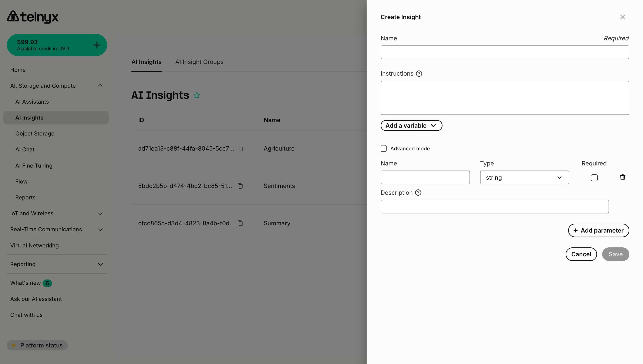Collapse the AI, Storage and Compute section
This screenshot has height=364, width=643.
[x=100, y=86]
